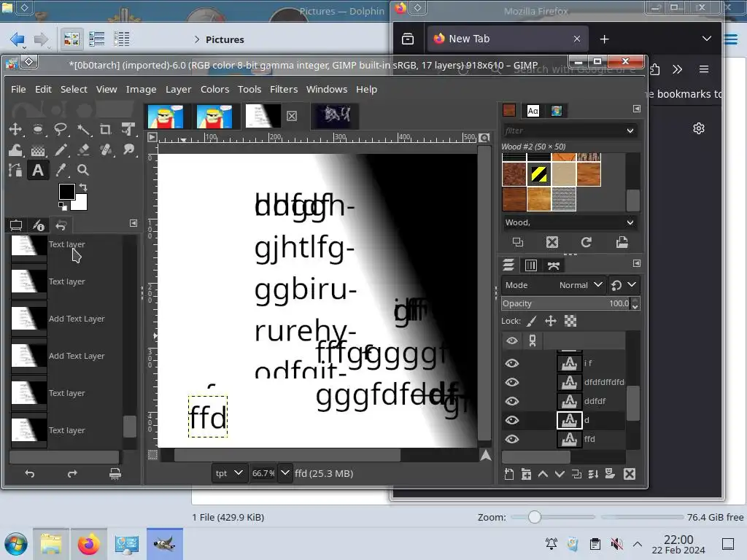
Task: Select the Pencil tool
Action: [x=61, y=150]
